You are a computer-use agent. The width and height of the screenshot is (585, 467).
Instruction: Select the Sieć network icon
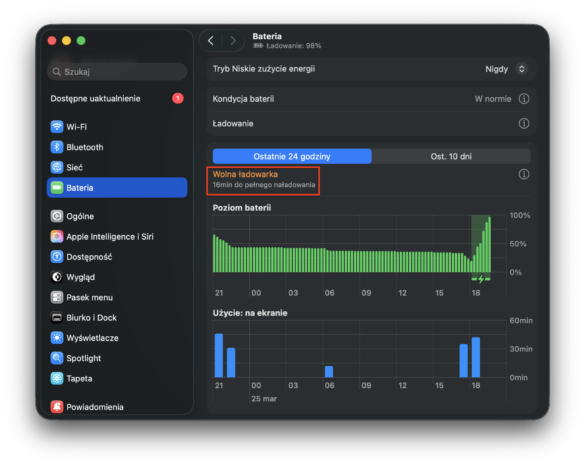pyautogui.click(x=57, y=167)
